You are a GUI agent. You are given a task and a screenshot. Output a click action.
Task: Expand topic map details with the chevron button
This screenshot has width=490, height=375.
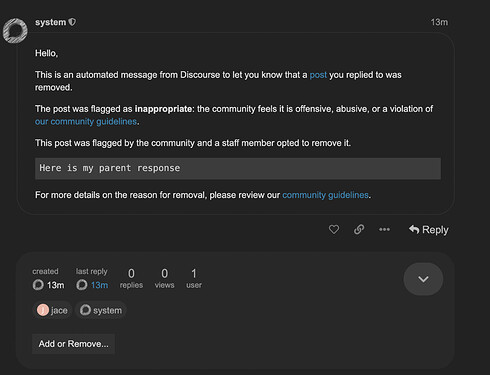[x=423, y=279]
